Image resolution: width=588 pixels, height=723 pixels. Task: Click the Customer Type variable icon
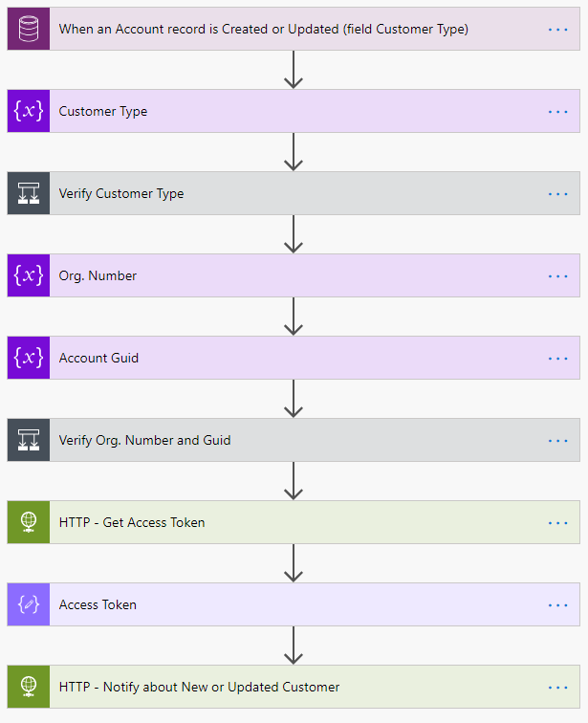tap(29, 111)
